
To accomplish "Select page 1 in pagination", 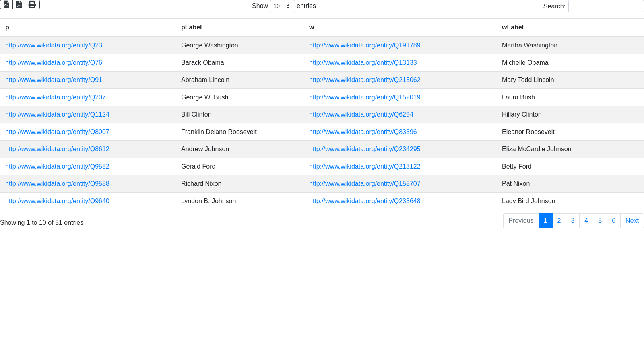I will pyautogui.click(x=545, y=221).
